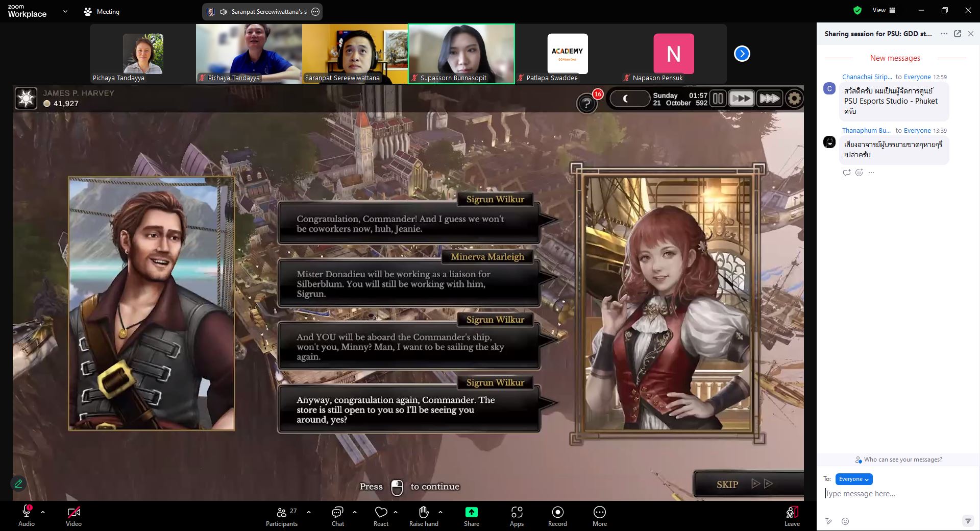Open the View menu
The image size is (980, 531).
(x=884, y=10)
